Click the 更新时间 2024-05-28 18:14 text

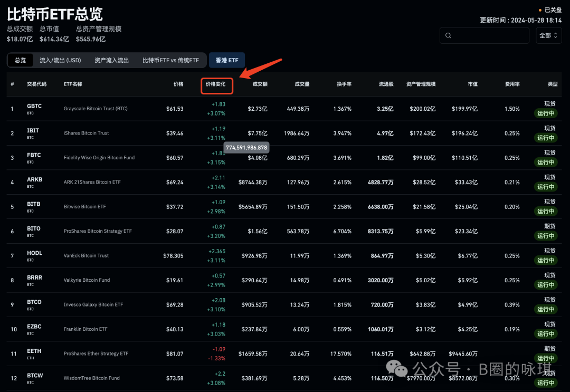click(x=520, y=21)
